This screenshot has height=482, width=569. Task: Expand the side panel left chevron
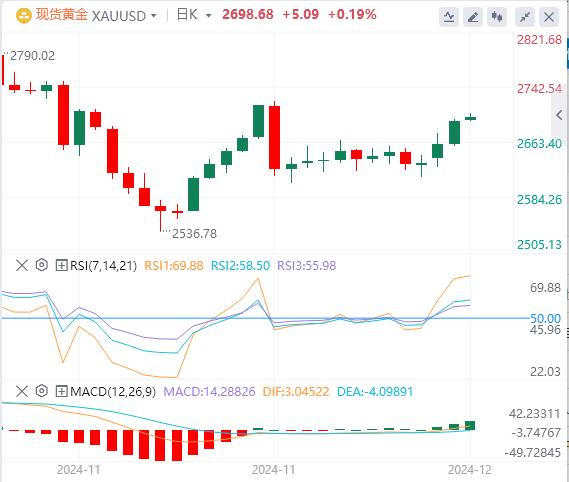tap(559, 115)
